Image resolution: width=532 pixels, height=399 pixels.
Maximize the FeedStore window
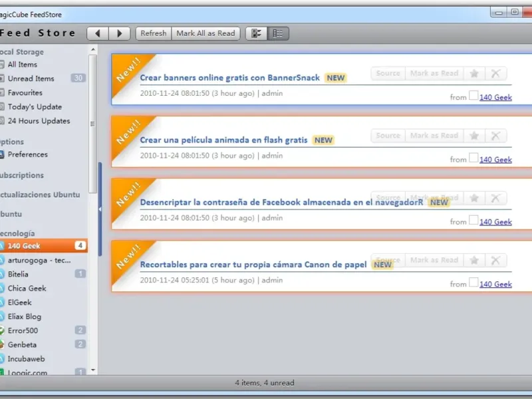click(x=515, y=12)
